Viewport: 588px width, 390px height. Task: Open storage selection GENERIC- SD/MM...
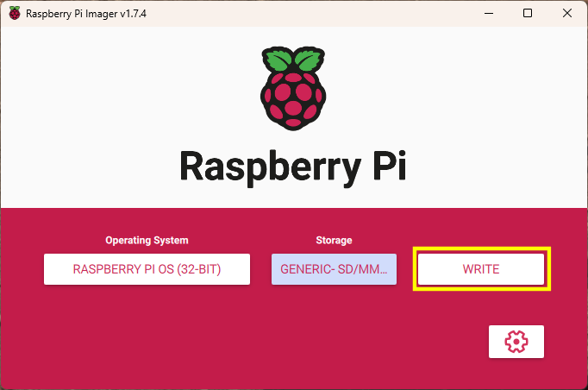point(334,269)
